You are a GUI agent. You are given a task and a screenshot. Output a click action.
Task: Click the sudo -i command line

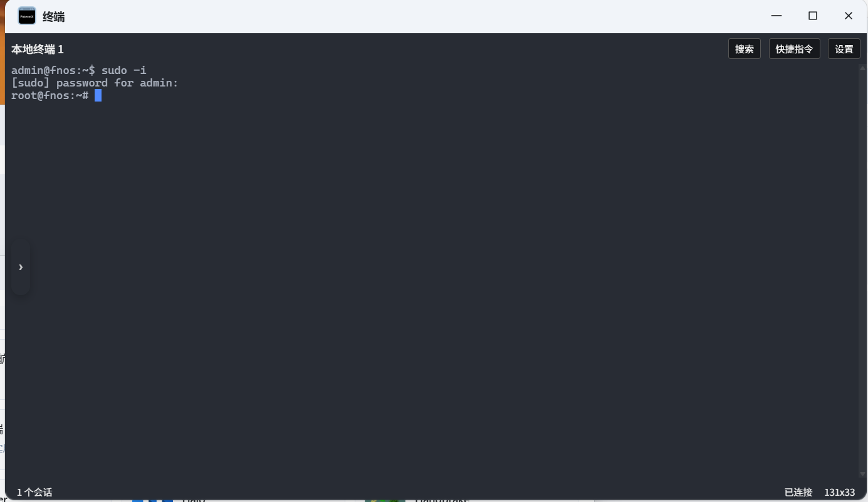(x=79, y=70)
